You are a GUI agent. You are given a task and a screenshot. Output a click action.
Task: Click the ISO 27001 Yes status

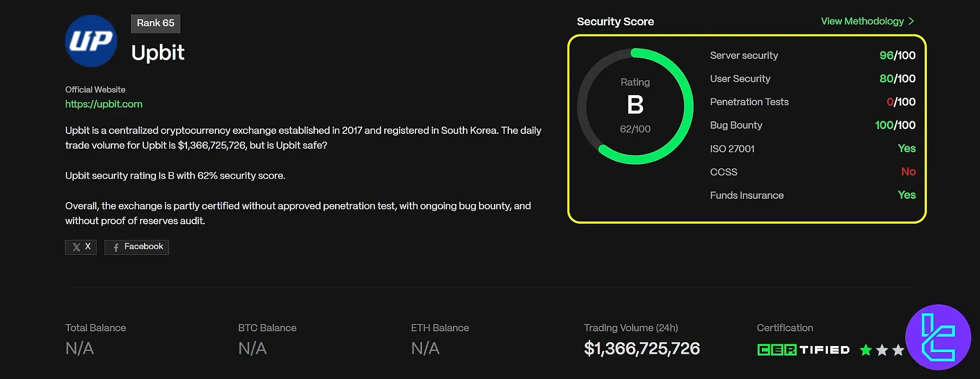[906, 149]
